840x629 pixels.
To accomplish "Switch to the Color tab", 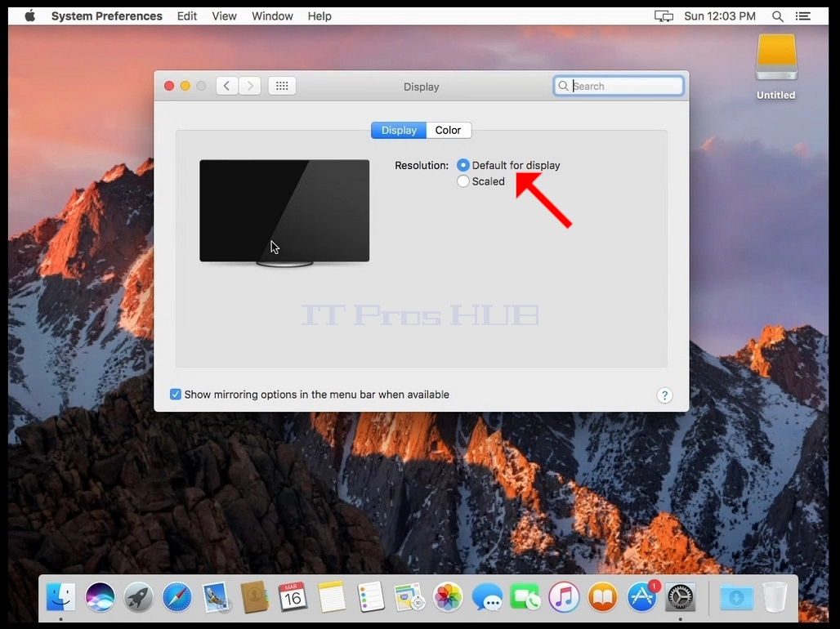I will (x=449, y=130).
